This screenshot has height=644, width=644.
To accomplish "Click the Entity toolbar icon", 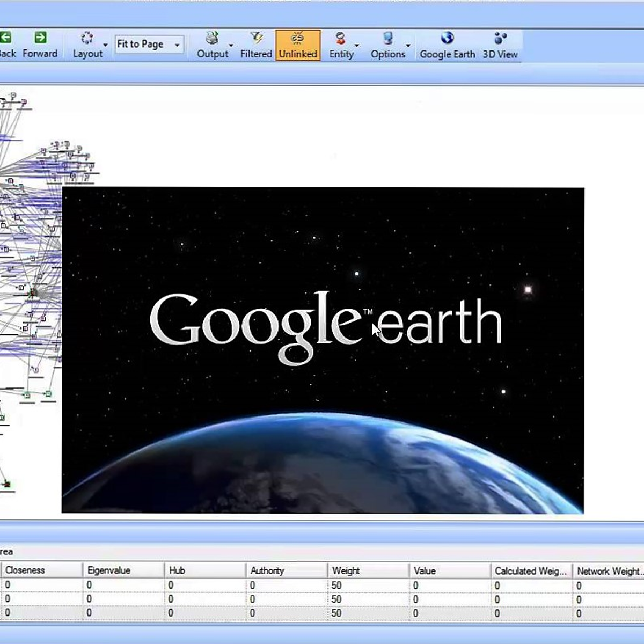I will pyautogui.click(x=341, y=38).
